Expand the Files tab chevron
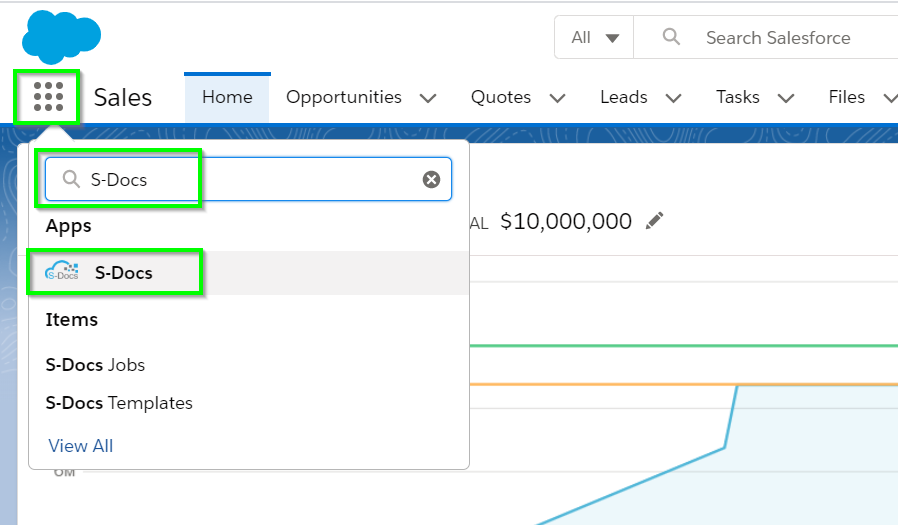The image size is (898, 525). coord(891,98)
